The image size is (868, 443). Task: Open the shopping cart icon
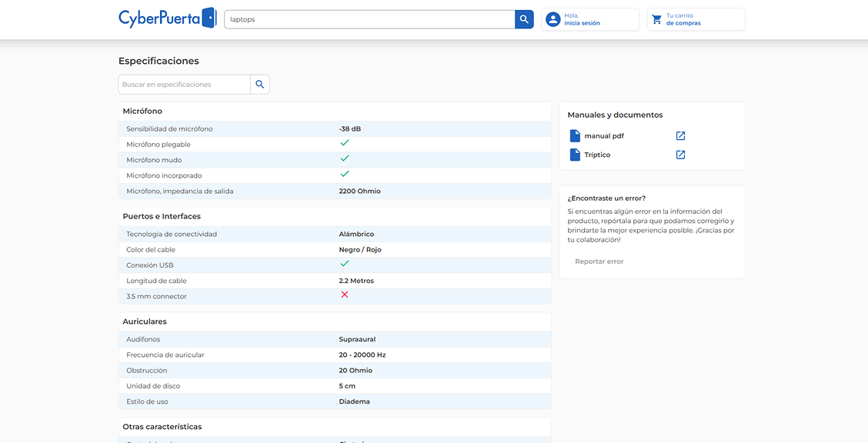click(656, 19)
